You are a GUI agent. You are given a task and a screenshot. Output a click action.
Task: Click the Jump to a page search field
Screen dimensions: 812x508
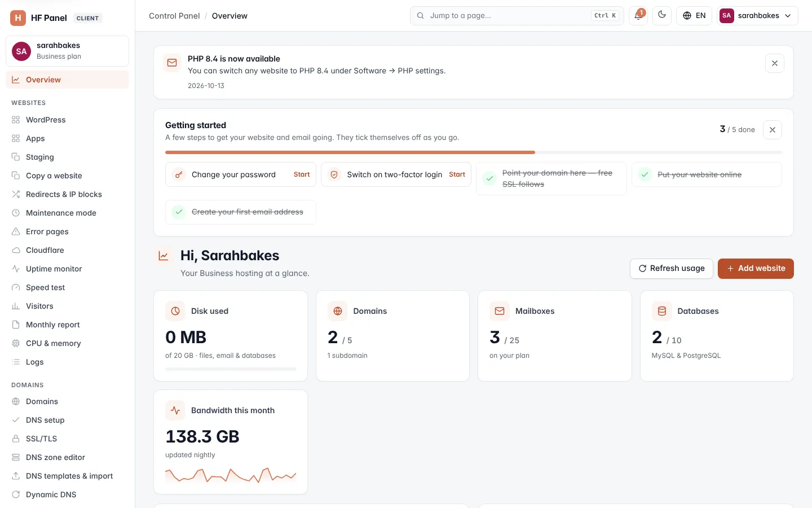[x=517, y=16]
